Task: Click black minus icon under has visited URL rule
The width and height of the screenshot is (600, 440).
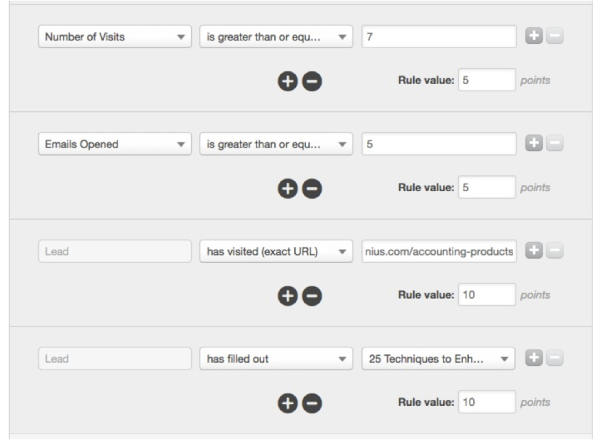Action: click(312, 296)
